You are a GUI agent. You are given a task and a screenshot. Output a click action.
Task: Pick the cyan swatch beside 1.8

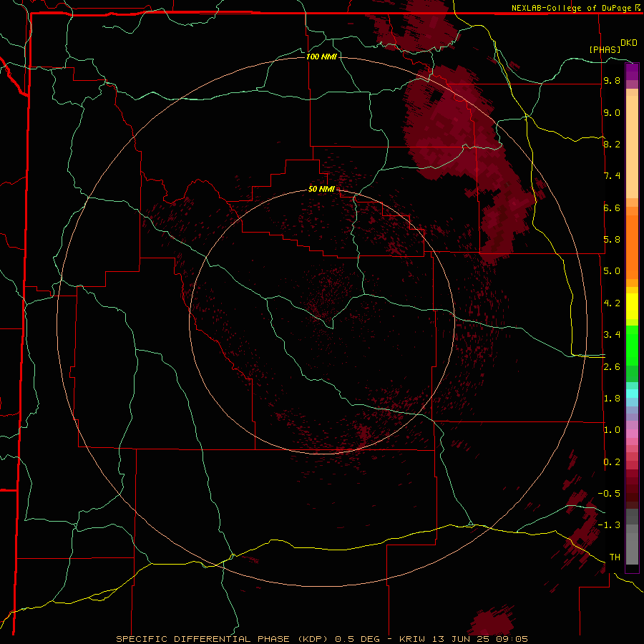pyautogui.click(x=632, y=394)
